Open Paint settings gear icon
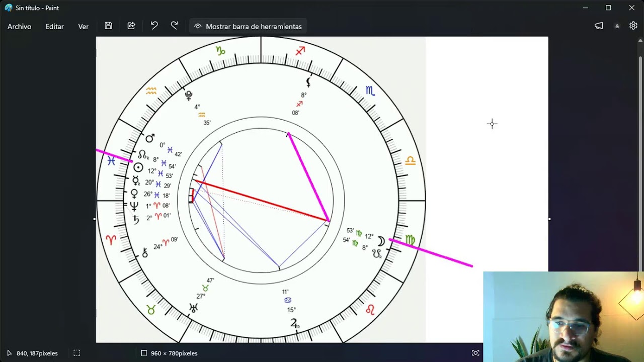The width and height of the screenshot is (644, 362). (633, 26)
